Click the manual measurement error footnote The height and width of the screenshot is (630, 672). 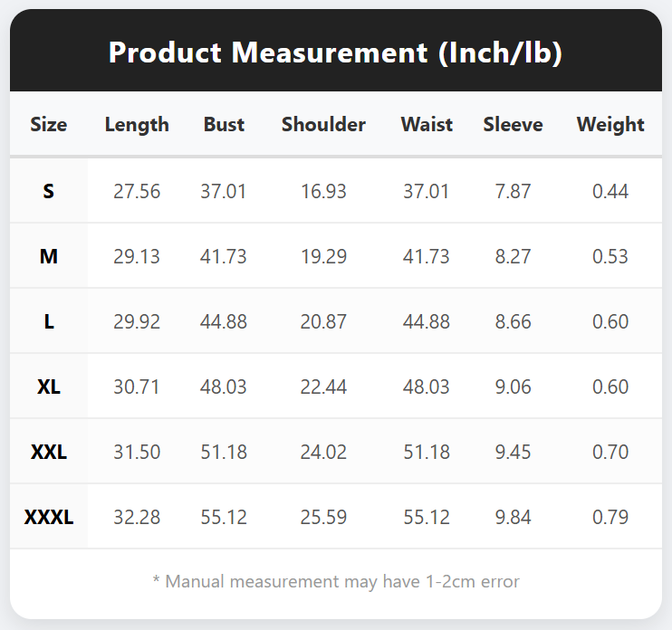336,582
